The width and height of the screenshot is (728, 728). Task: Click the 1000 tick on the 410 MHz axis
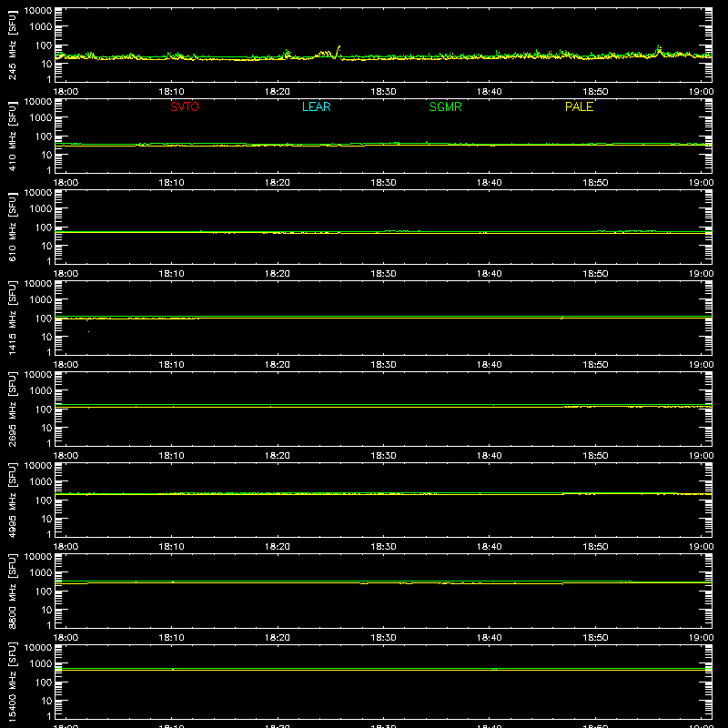(41, 118)
